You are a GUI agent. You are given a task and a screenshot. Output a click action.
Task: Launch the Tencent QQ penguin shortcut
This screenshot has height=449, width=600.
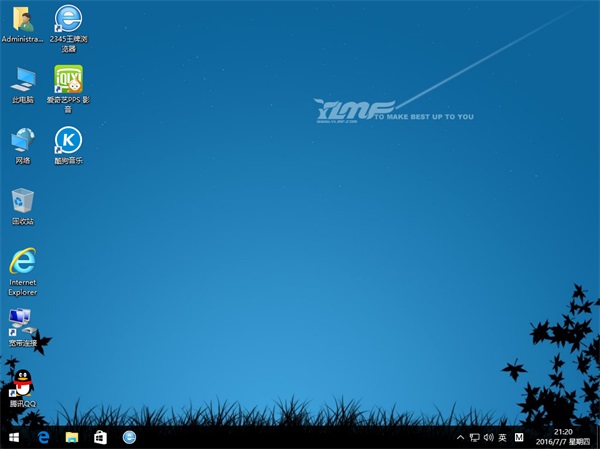click(22, 383)
